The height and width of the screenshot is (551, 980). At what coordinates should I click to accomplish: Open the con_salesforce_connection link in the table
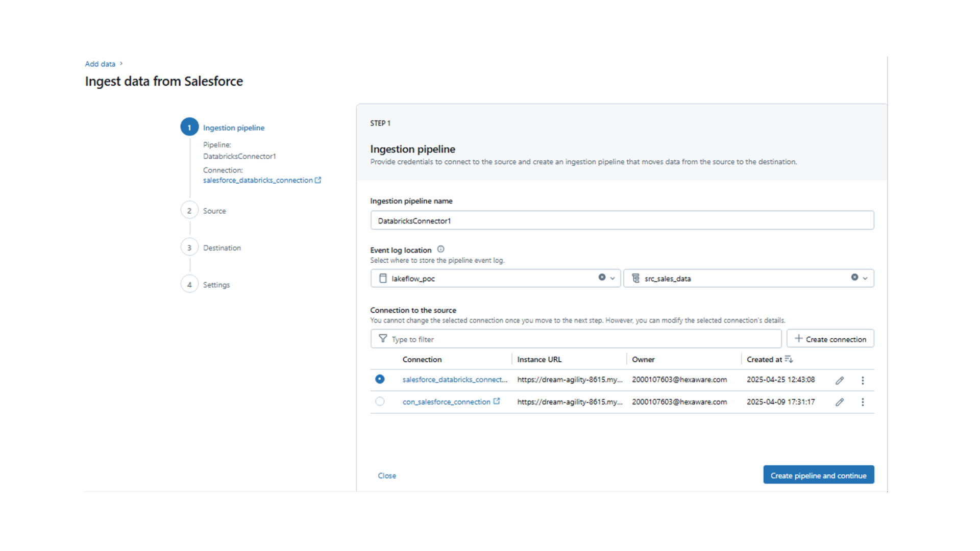(x=446, y=402)
